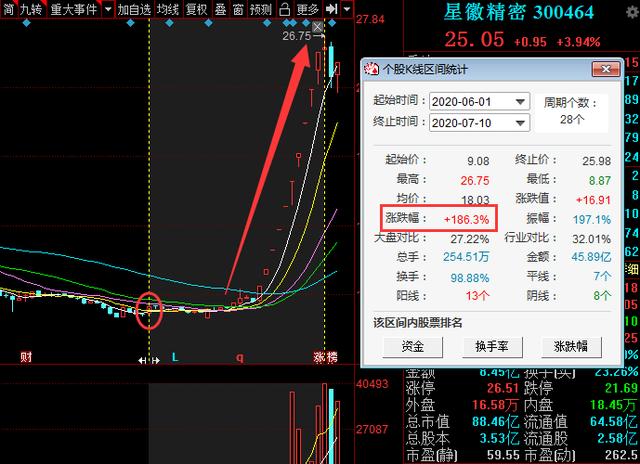Click the 涨跌幅 ranking button in dialog

click(x=571, y=347)
